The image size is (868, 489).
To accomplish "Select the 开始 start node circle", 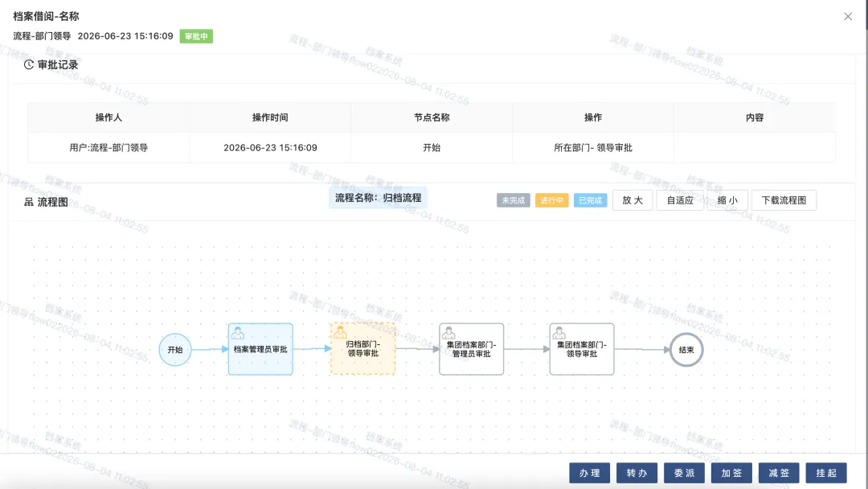I will tap(175, 349).
